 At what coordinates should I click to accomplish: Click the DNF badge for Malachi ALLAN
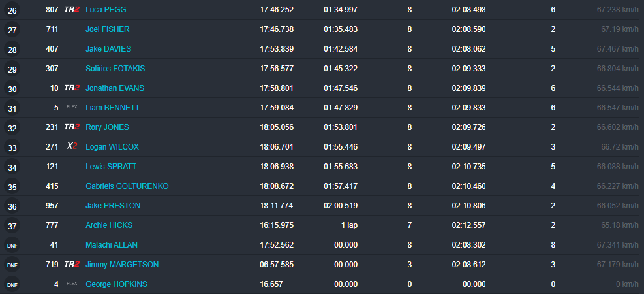[12, 246]
